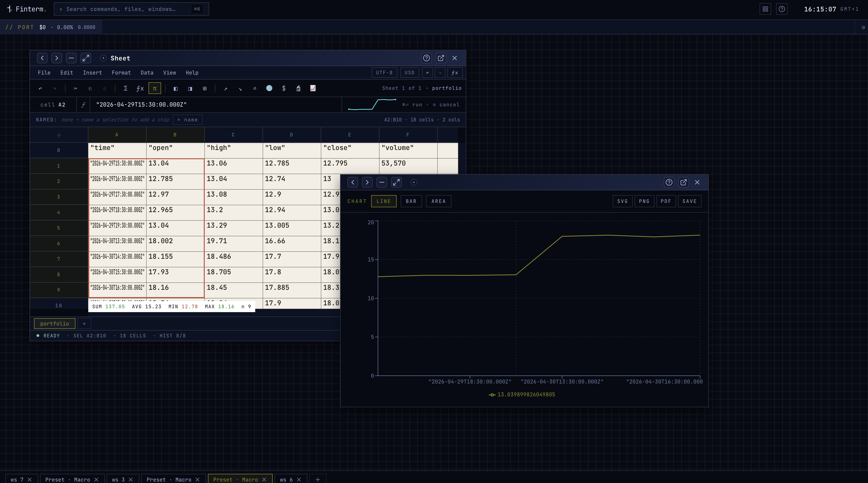This screenshot has height=483, width=868.
Task: Click the SAVE button in chart window
Action: click(x=689, y=201)
